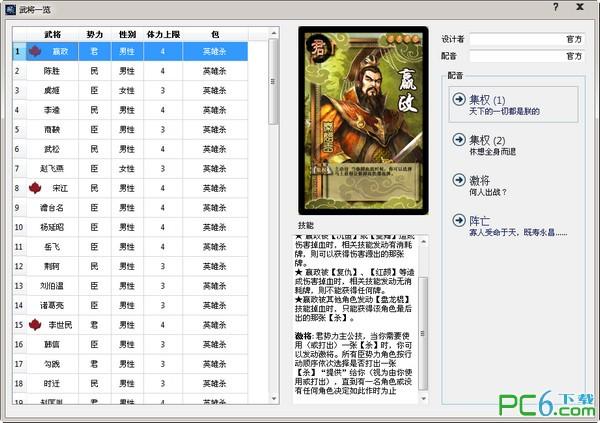This screenshot has height=423, width=600.
Task: Select general 韩信
Action: pyautogui.click(x=52, y=344)
